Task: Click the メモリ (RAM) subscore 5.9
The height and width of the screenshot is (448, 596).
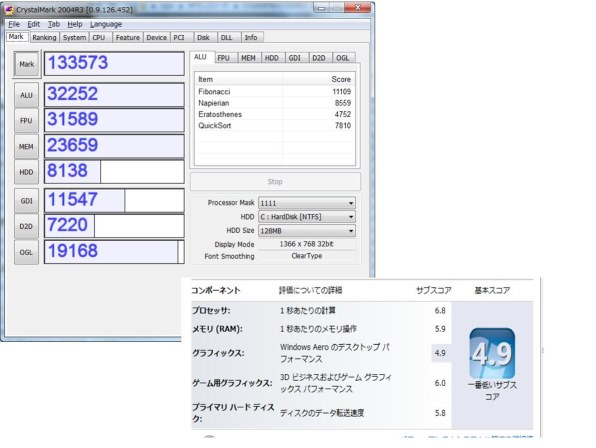Action: (440, 329)
